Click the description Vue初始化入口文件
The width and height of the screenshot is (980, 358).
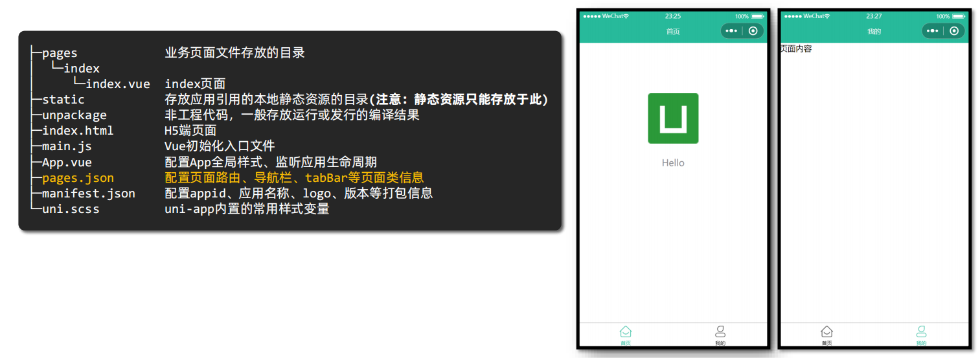pyautogui.click(x=220, y=146)
